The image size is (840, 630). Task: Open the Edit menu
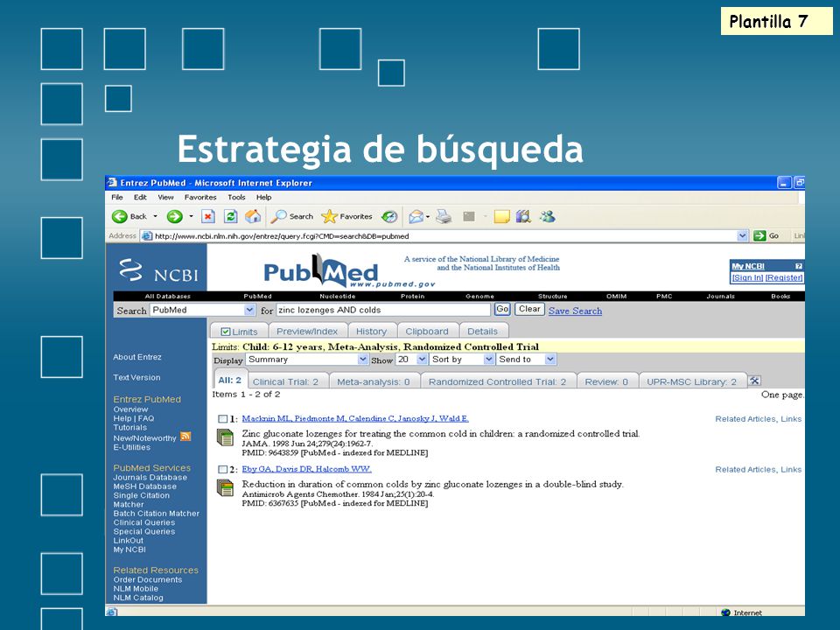[x=140, y=197]
